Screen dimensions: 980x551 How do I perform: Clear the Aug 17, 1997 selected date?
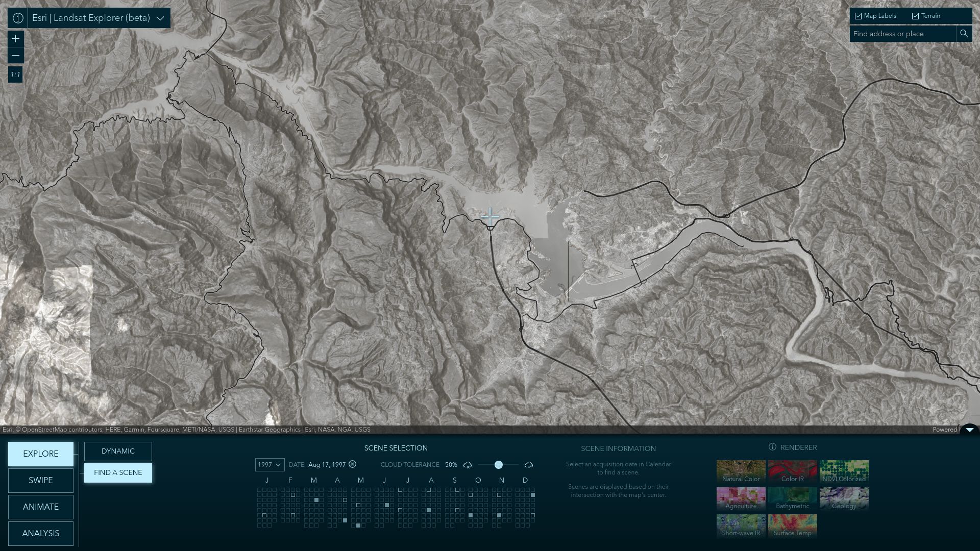pyautogui.click(x=352, y=464)
